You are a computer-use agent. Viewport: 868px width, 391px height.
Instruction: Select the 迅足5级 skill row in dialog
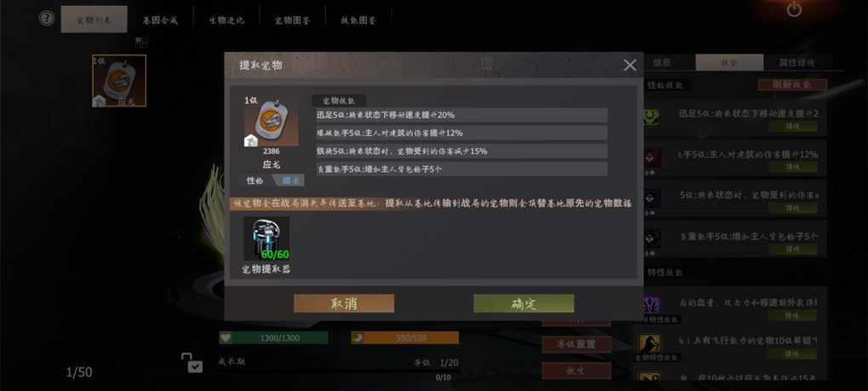click(x=462, y=115)
